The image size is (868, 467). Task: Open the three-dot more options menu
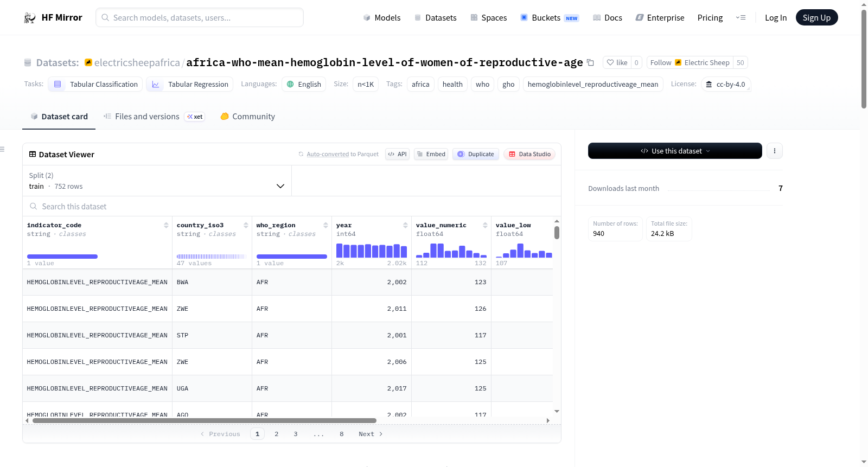pos(775,151)
